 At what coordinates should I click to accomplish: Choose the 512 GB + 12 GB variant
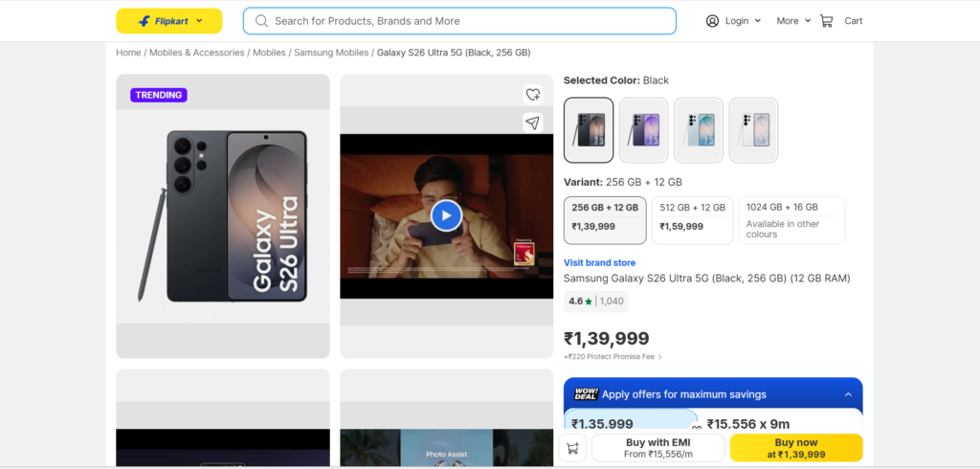(x=693, y=220)
